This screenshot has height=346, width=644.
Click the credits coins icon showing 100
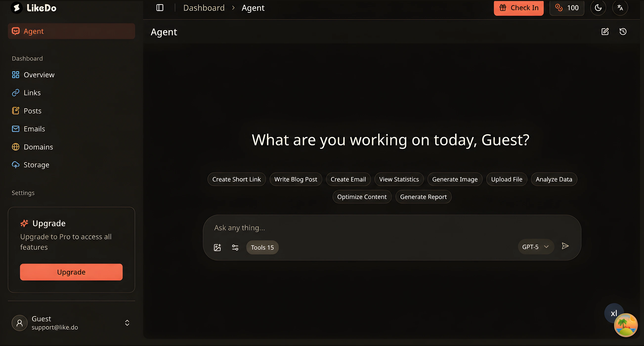coord(559,8)
